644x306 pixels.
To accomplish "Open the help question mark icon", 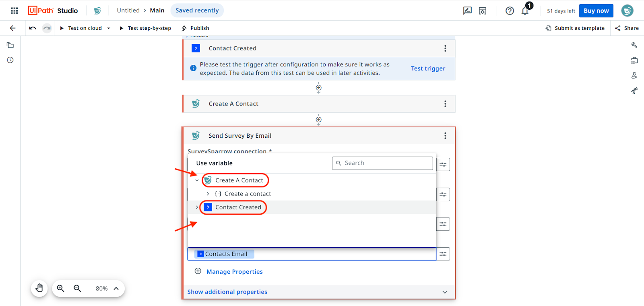I will point(510,11).
